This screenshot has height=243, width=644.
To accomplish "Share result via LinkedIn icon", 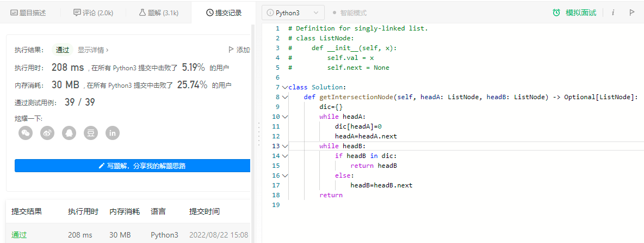I will (113, 133).
